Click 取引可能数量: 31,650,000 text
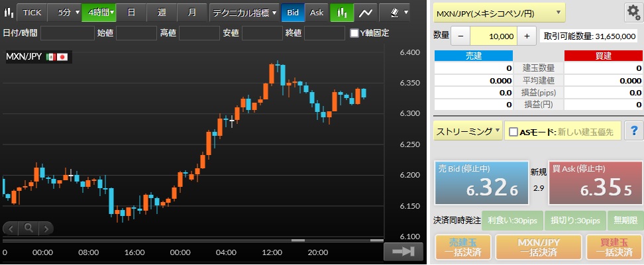 pos(590,36)
